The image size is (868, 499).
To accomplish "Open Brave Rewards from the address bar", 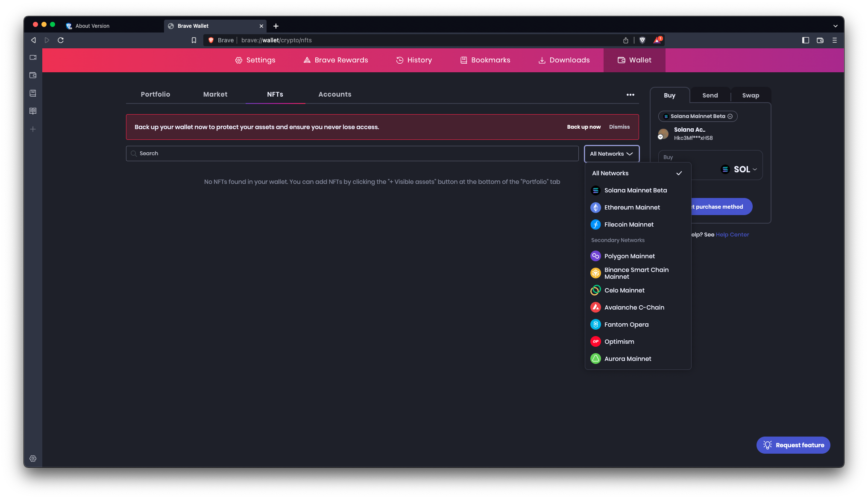I will tap(657, 40).
